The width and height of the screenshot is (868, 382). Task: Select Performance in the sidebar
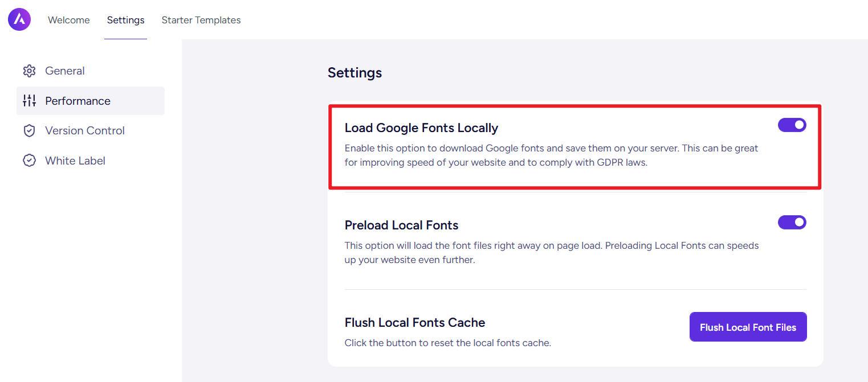click(91, 101)
